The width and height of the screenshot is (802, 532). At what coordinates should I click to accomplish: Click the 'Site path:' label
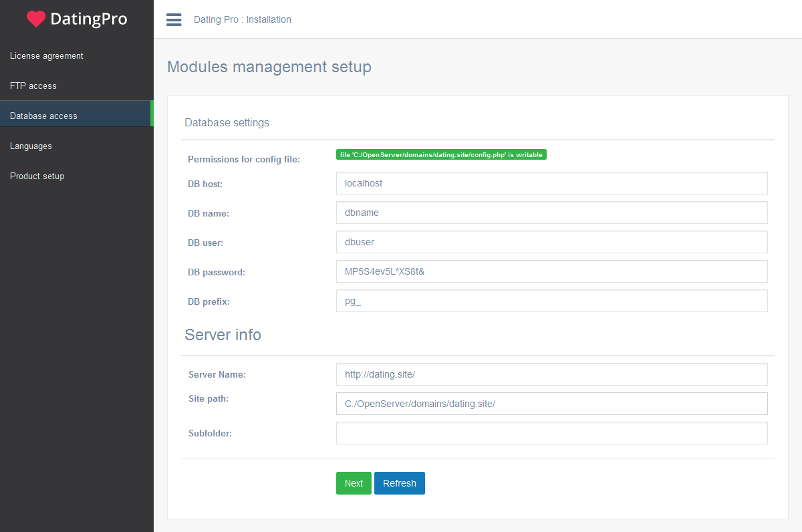209,398
